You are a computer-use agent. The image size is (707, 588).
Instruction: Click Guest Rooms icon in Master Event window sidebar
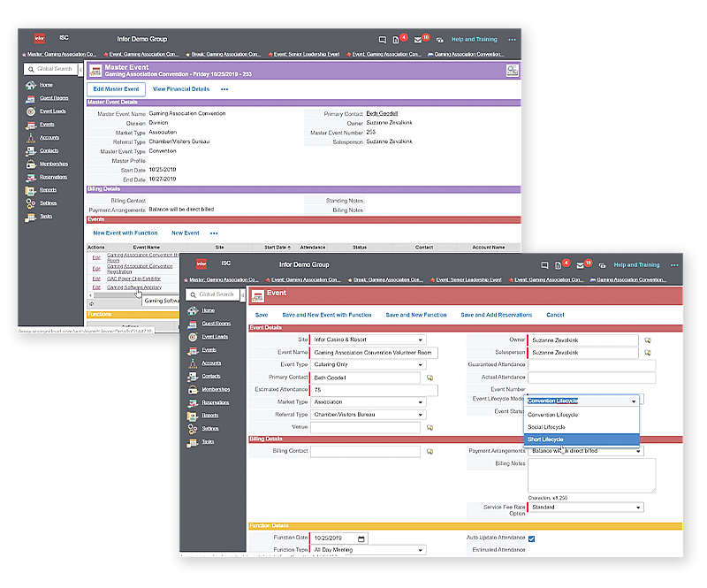point(31,98)
